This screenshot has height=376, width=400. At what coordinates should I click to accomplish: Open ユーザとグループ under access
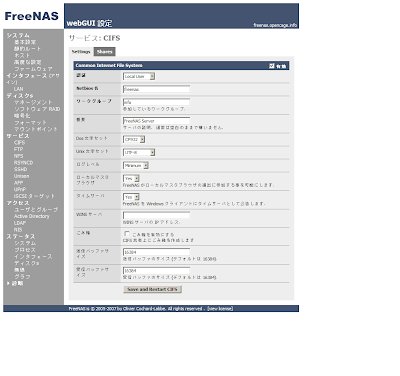[36, 210]
